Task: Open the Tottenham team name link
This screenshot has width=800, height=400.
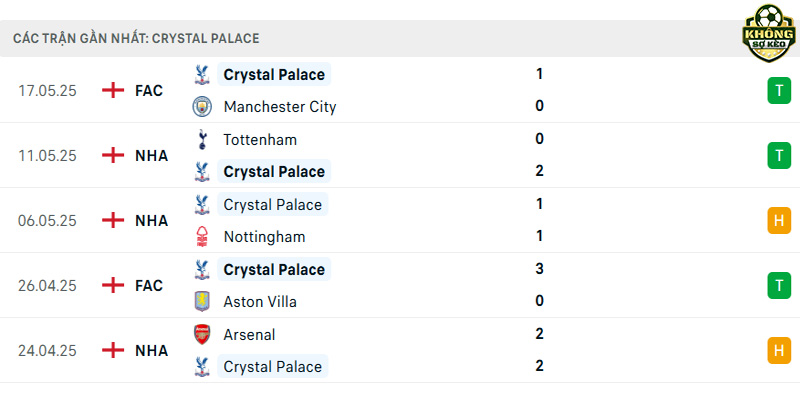Action: click(x=260, y=139)
